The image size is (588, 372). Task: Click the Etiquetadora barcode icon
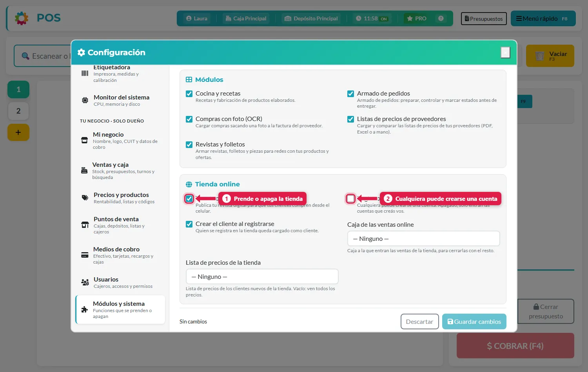point(85,73)
